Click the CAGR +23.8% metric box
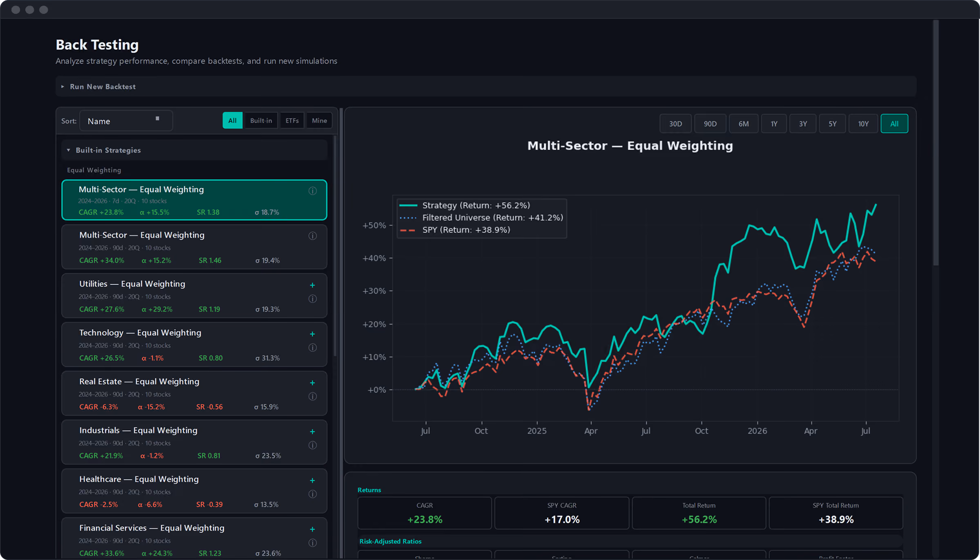 pos(425,513)
